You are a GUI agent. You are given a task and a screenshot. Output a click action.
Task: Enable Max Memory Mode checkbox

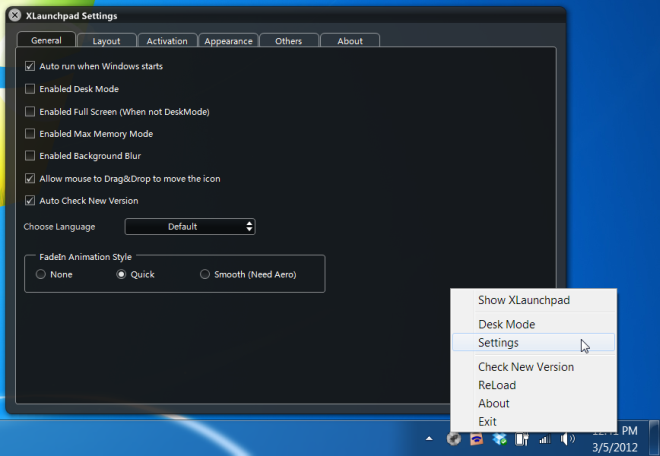pos(30,134)
